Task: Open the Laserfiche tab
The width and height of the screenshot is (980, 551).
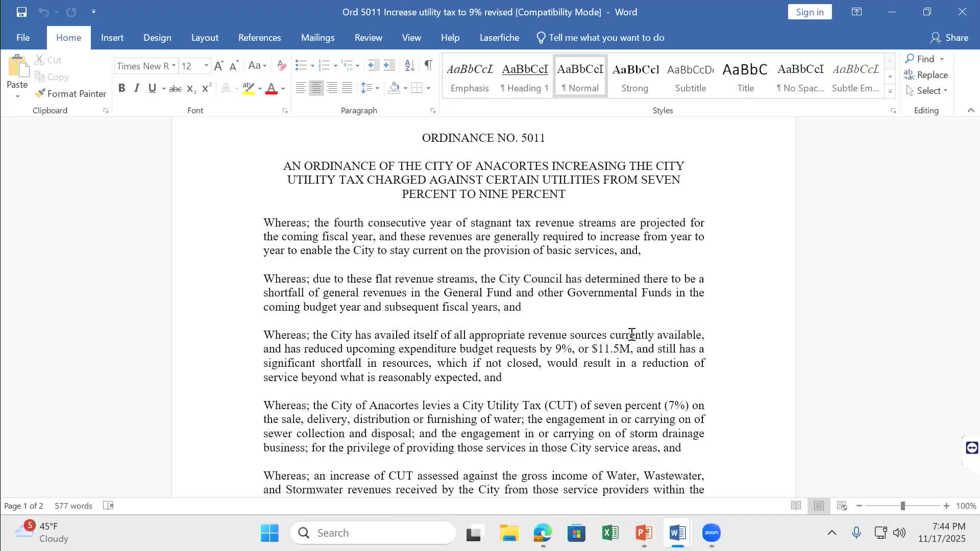Action: 499,37
